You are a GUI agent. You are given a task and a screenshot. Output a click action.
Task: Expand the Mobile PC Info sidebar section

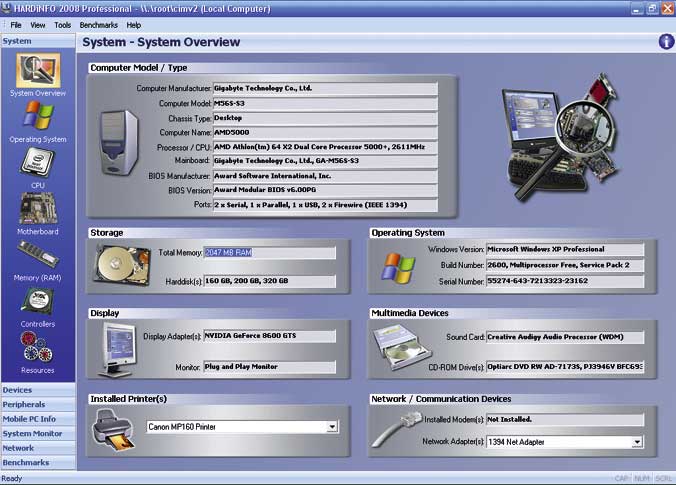pyautogui.click(x=38, y=419)
